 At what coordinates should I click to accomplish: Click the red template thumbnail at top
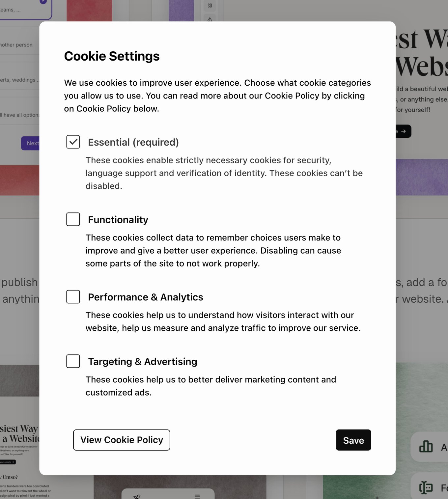click(x=89, y=10)
